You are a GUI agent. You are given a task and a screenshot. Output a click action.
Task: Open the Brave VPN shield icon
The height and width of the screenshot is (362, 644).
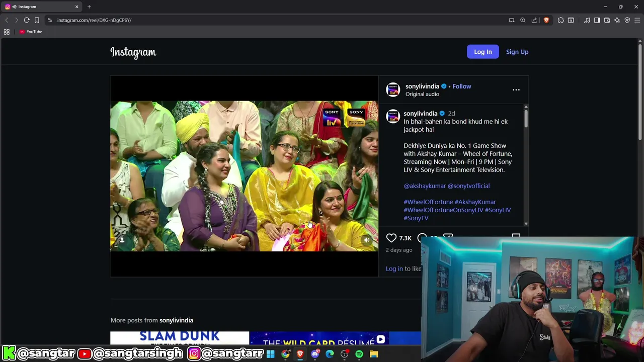click(627, 20)
